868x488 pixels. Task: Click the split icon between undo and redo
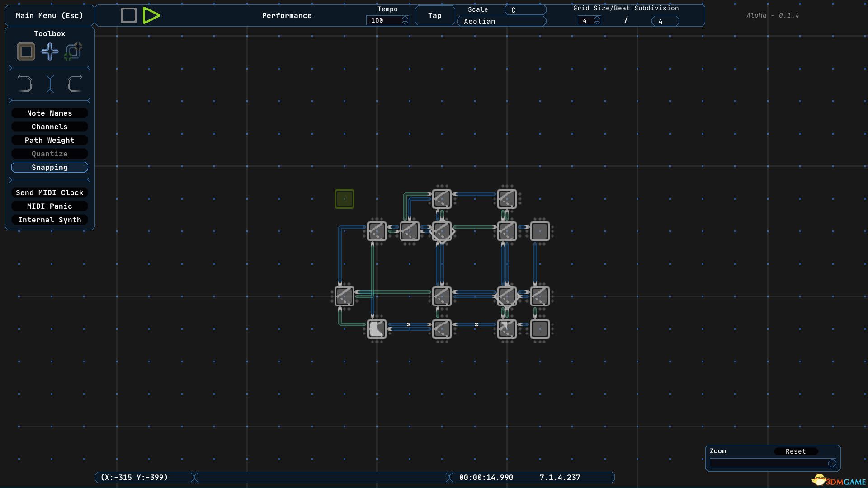tap(50, 84)
